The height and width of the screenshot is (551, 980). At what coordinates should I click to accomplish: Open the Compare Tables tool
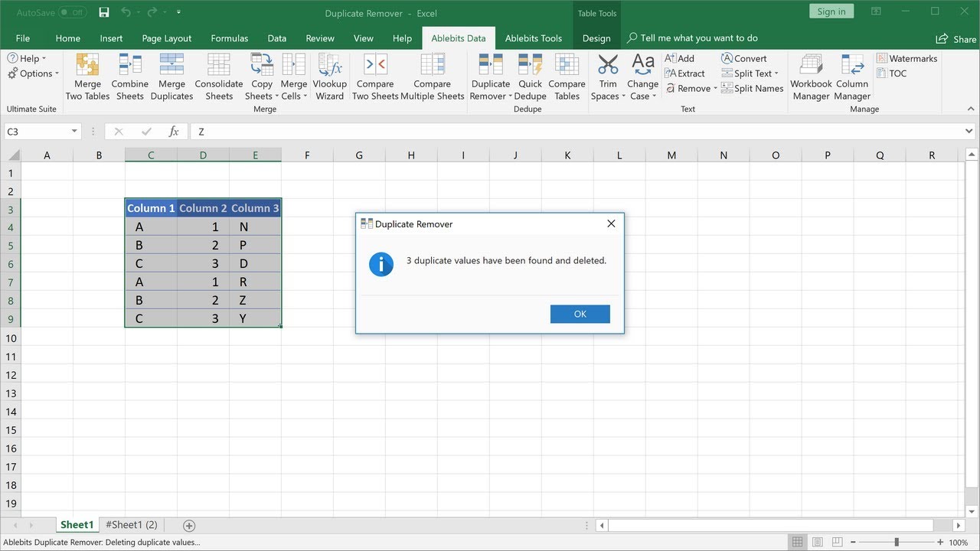(x=567, y=77)
